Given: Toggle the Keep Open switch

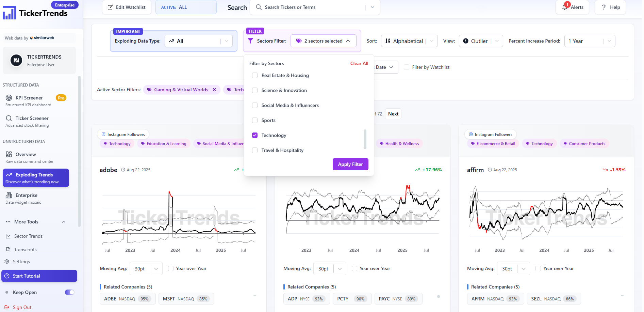Looking at the screenshot, I should pyautogui.click(x=69, y=292).
